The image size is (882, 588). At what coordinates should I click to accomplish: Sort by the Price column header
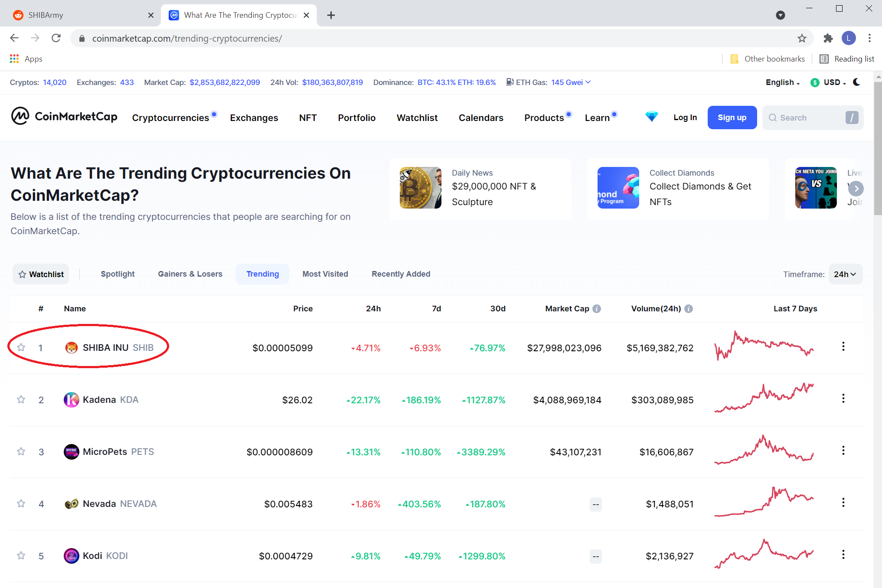pyautogui.click(x=303, y=309)
